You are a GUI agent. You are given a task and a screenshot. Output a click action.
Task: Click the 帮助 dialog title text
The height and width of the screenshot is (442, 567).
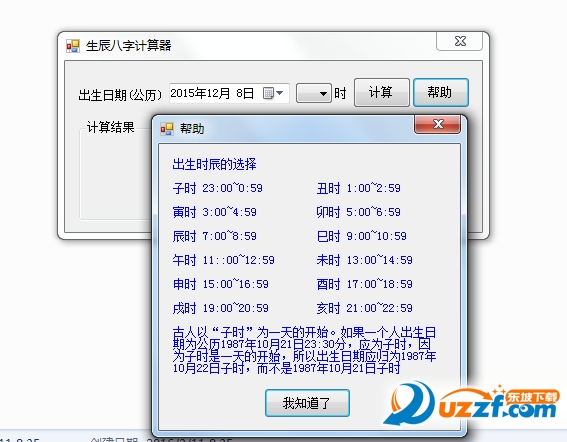pyautogui.click(x=192, y=129)
